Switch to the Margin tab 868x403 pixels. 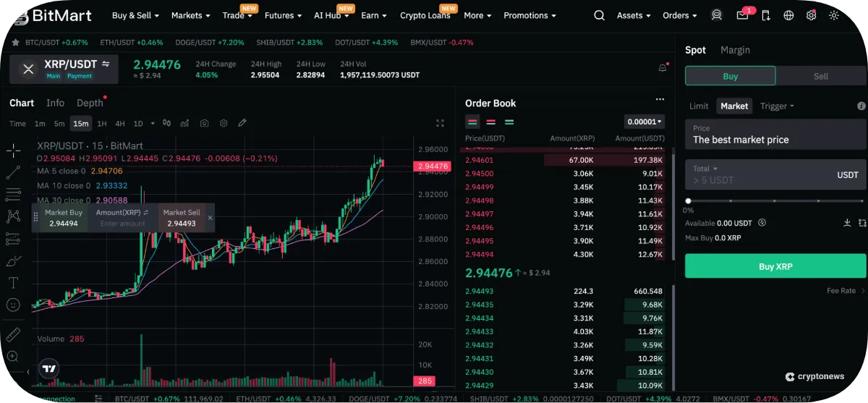(x=735, y=50)
